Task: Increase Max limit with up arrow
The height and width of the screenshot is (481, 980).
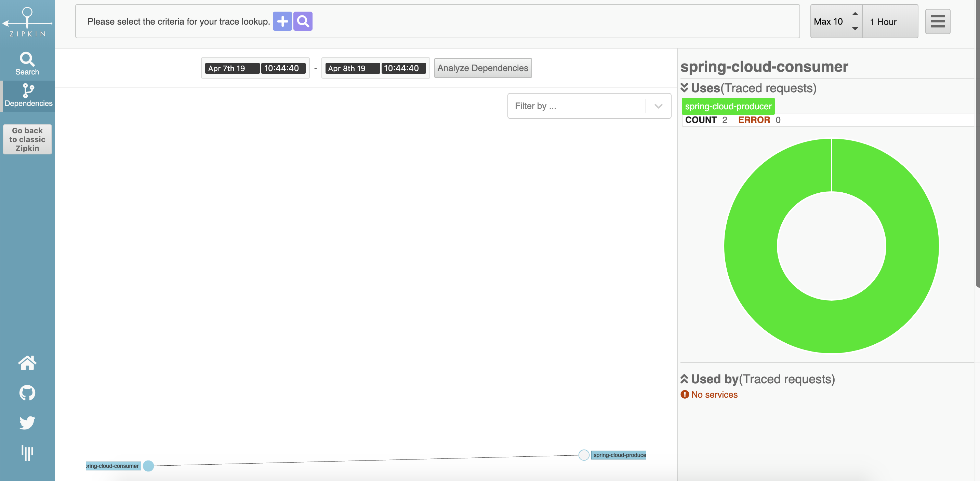Action: [855, 14]
